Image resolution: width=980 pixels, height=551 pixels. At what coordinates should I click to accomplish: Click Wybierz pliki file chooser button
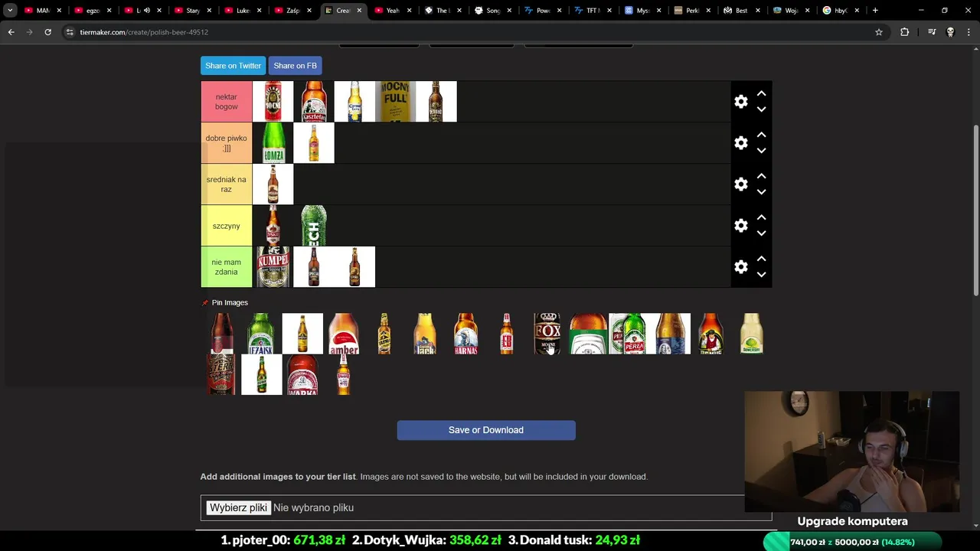[x=238, y=508]
